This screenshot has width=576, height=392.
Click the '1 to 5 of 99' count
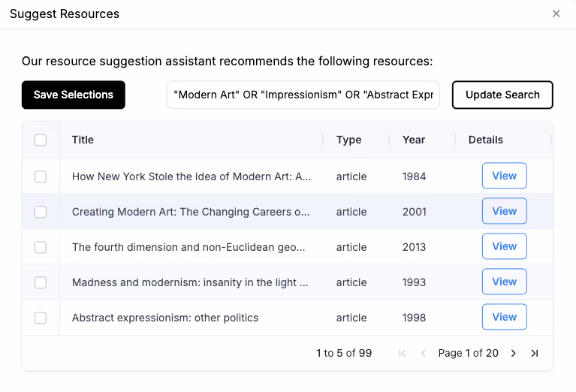[344, 354]
